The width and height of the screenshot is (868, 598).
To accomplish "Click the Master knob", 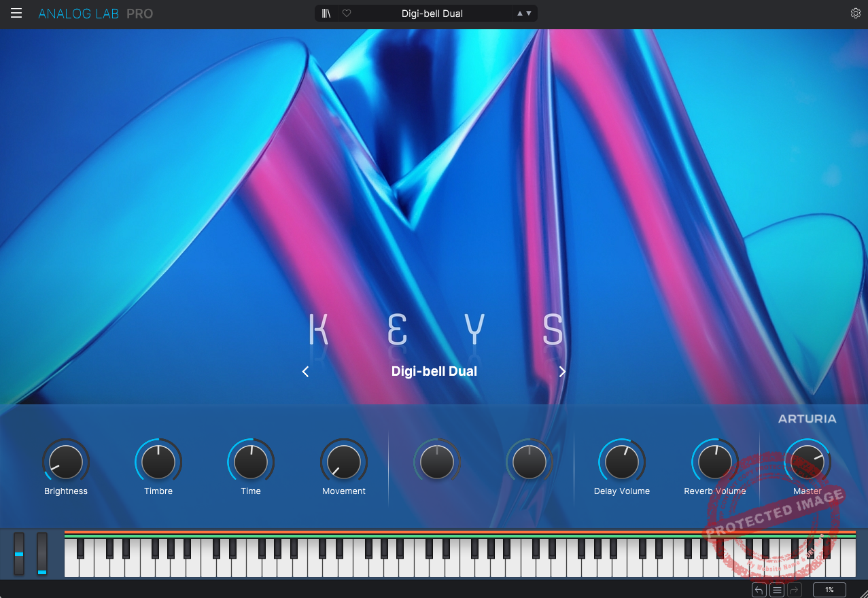I will point(808,462).
